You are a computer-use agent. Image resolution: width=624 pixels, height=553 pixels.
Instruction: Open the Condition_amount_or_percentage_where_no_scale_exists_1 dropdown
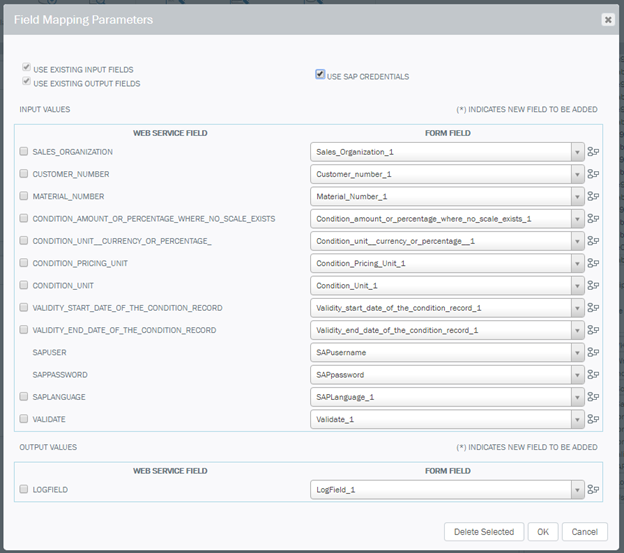[447, 218]
